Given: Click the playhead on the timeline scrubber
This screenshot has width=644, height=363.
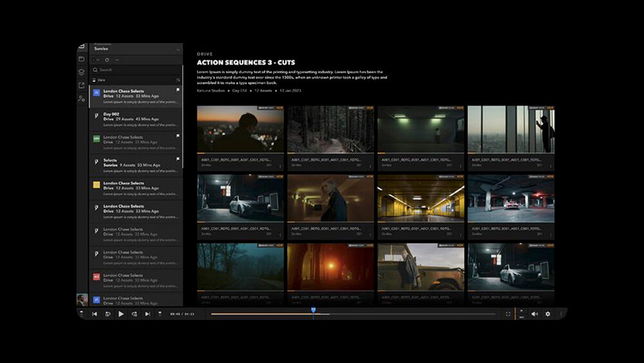Looking at the screenshot, I should pos(314,311).
